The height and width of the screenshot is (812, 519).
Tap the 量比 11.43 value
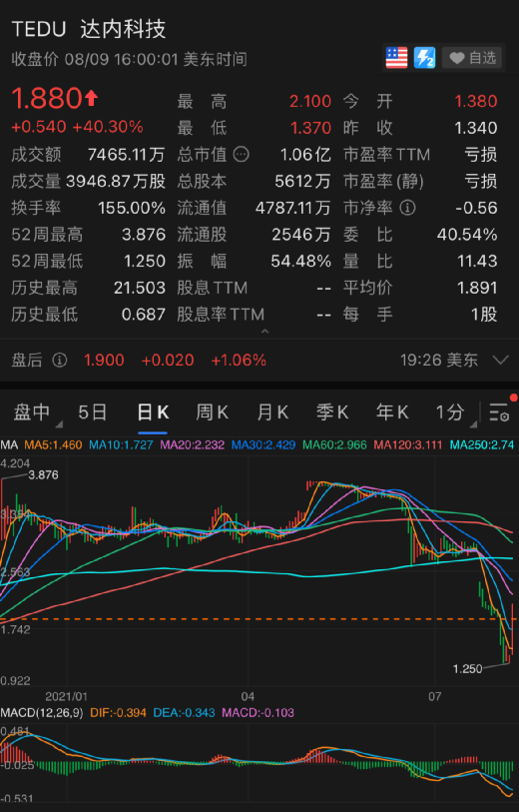tap(477, 261)
